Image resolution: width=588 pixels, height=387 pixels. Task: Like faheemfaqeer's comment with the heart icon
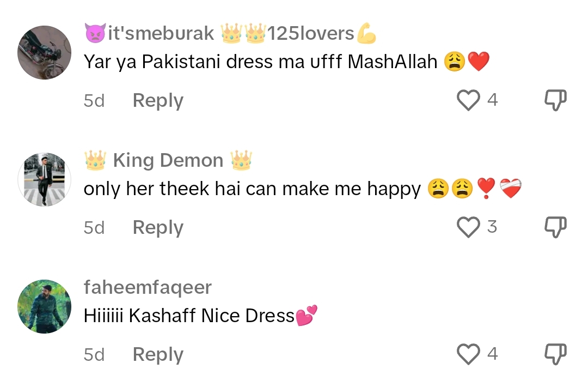(467, 354)
